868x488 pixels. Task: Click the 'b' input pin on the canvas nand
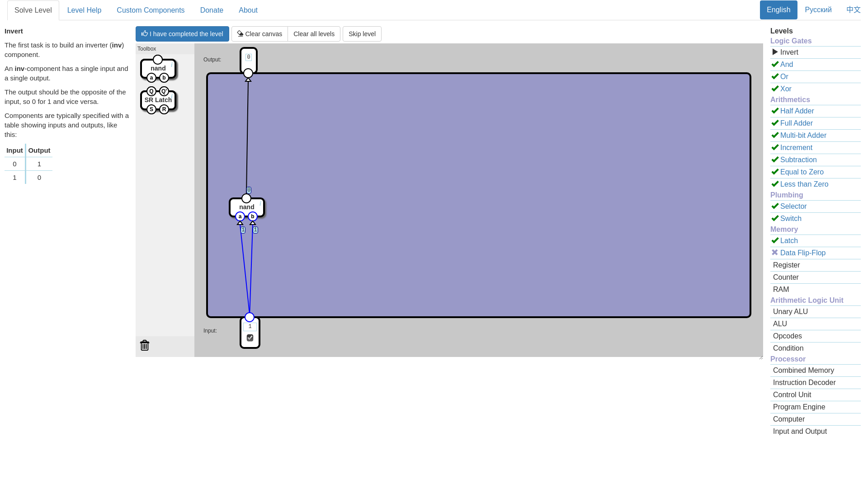pos(253,216)
